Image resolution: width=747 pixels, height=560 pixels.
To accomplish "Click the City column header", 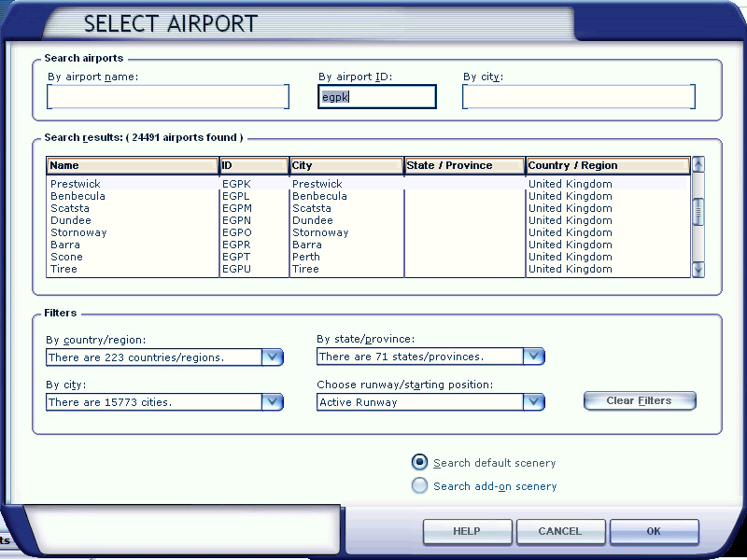I will (346, 166).
